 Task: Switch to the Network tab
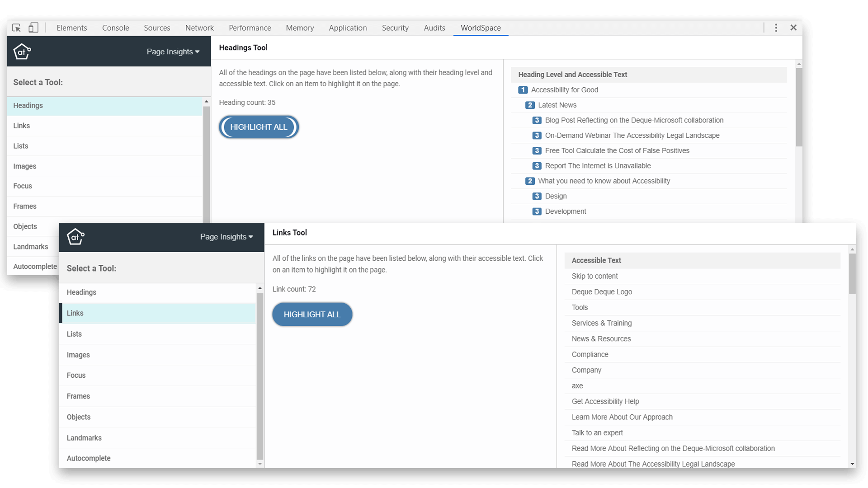click(199, 28)
